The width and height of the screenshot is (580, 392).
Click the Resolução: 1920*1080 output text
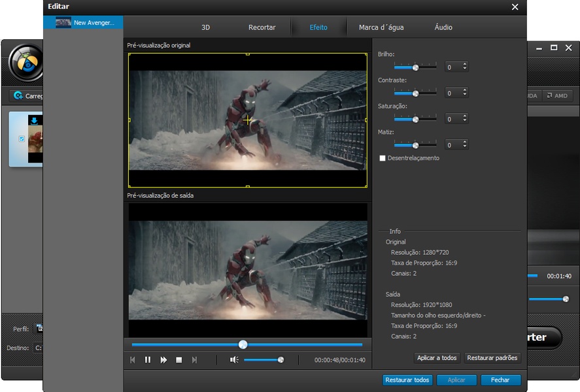421,305
